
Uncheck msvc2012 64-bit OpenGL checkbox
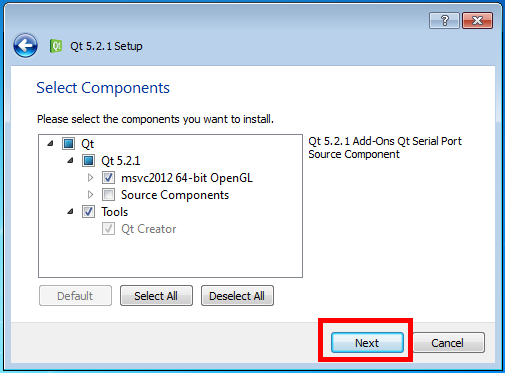108,178
